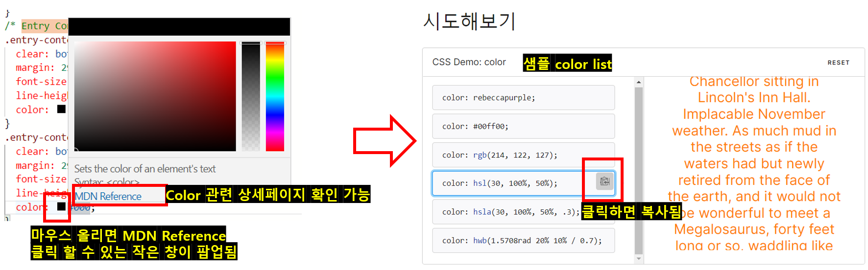This screenshot has height=270, width=868.
Task: Select the color: hsla(30, 100%, 50%, .3); example
Action: [x=523, y=212]
